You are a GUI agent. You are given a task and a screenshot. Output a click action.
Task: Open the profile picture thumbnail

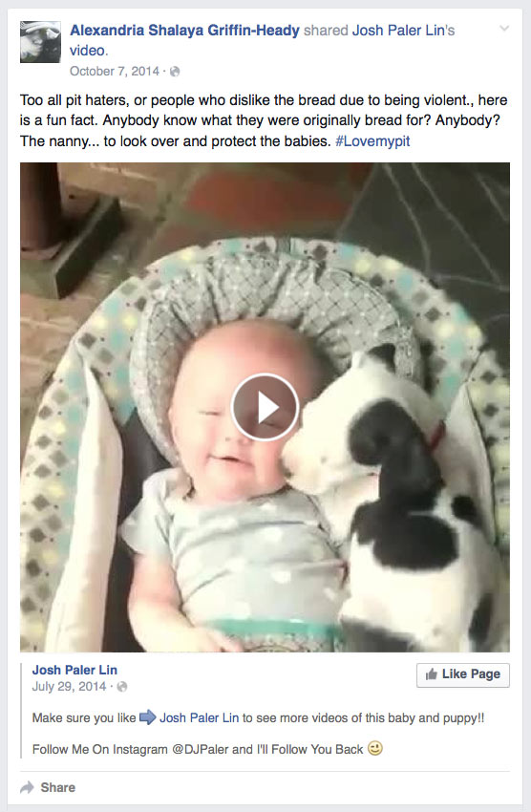coord(40,42)
